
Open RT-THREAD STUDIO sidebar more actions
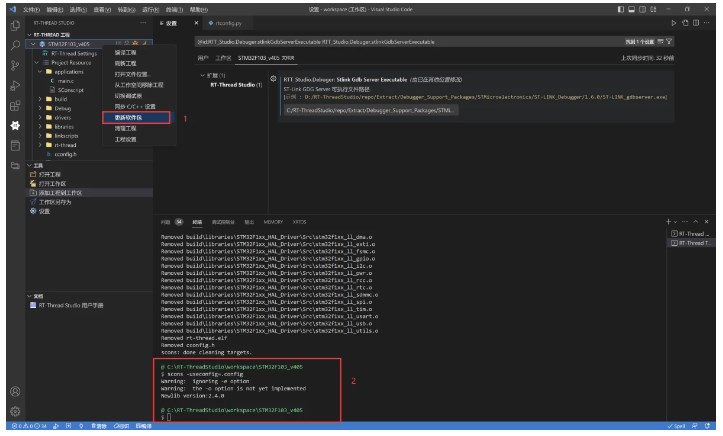143,23
